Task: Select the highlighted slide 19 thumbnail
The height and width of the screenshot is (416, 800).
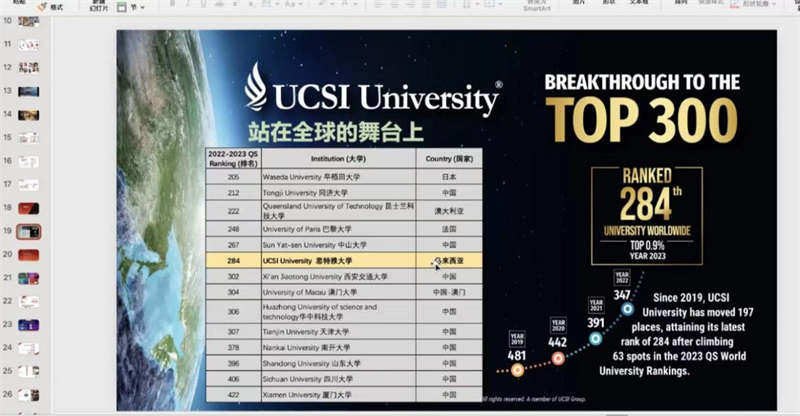Action: click(x=29, y=232)
